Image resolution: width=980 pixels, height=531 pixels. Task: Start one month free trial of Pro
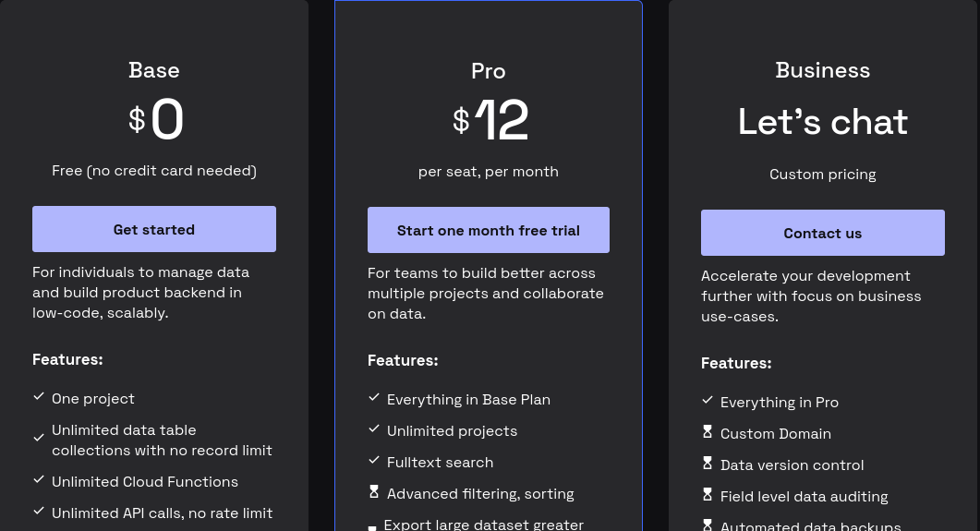(x=488, y=230)
